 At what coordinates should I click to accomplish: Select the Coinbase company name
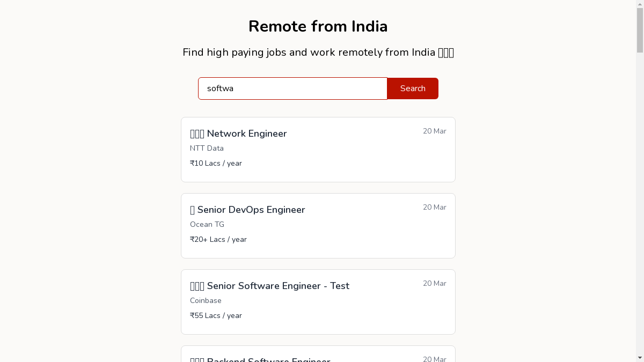pos(206,301)
